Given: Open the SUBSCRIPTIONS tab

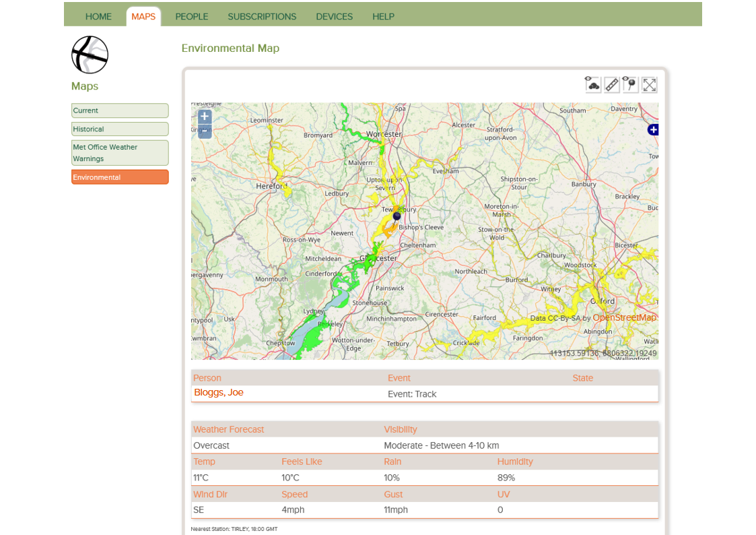Looking at the screenshot, I should [262, 16].
